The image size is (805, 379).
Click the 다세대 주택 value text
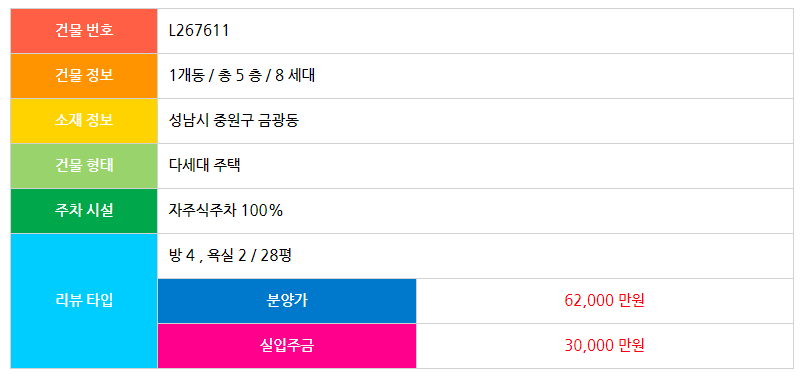point(204,166)
